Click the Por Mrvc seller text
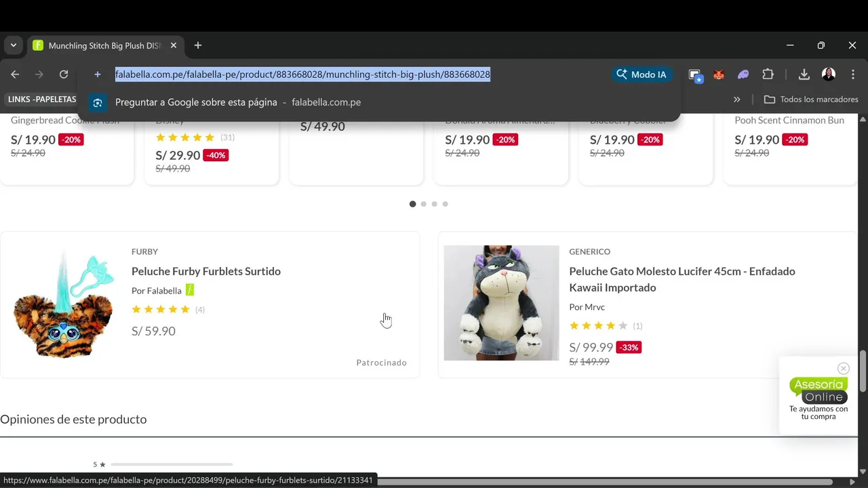The width and height of the screenshot is (868, 488). pos(587,307)
